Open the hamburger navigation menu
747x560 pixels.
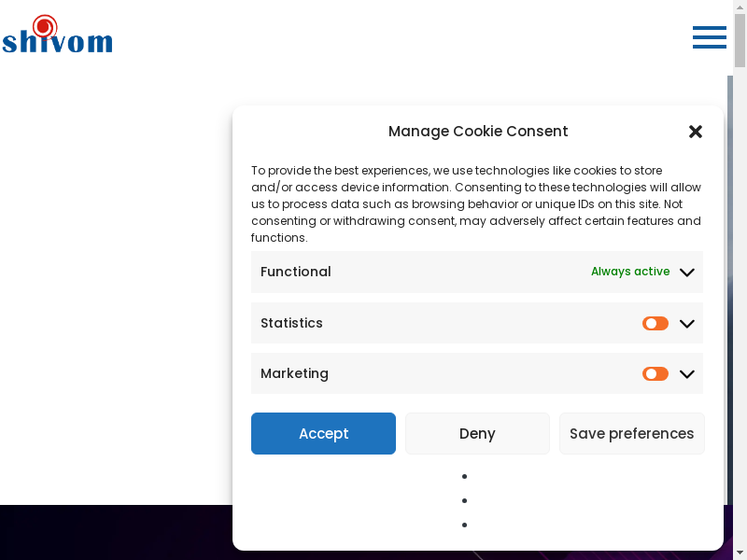pyautogui.click(x=709, y=37)
